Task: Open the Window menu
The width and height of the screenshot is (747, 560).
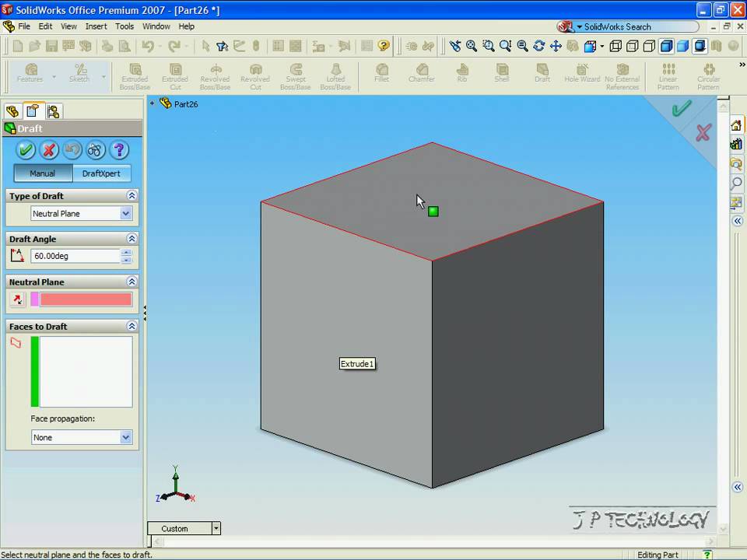Action: 156,26
